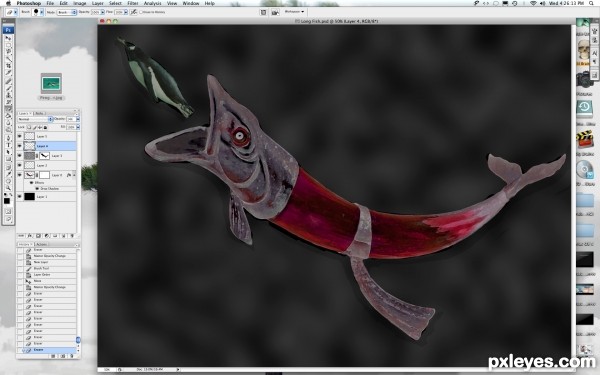This screenshot has width=600, height=375.
Task: Select the Crop tool
Action: [x=8, y=65]
